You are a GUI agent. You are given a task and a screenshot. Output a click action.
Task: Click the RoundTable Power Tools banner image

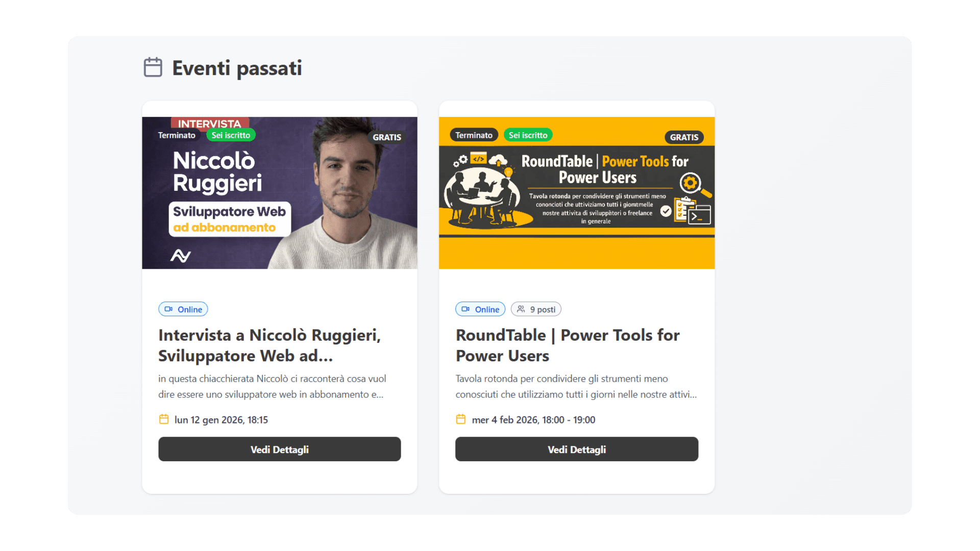tap(577, 193)
